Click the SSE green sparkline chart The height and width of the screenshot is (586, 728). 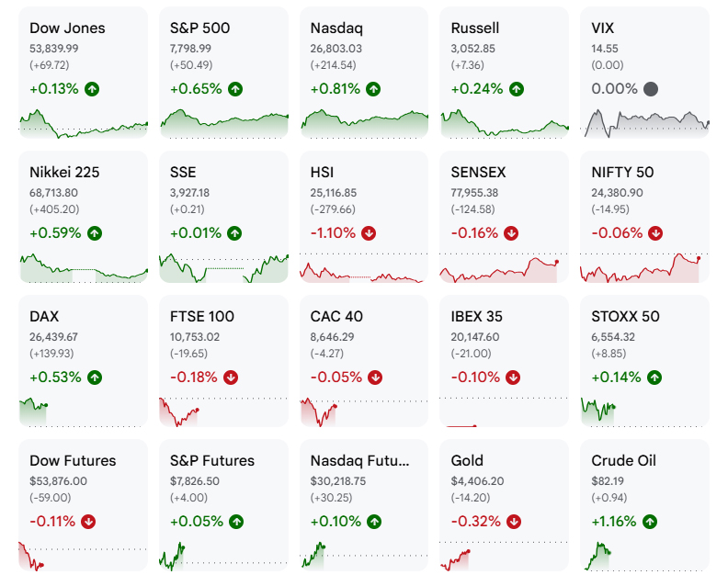[x=223, y=267]
